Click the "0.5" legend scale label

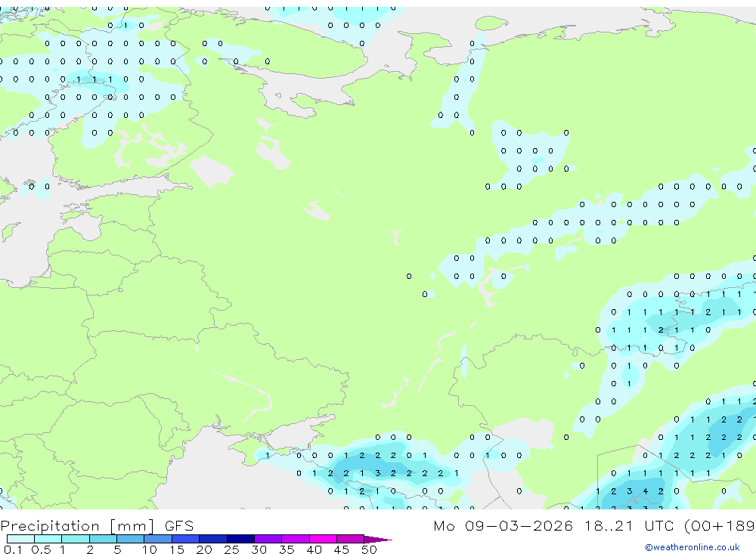point(41,549)
